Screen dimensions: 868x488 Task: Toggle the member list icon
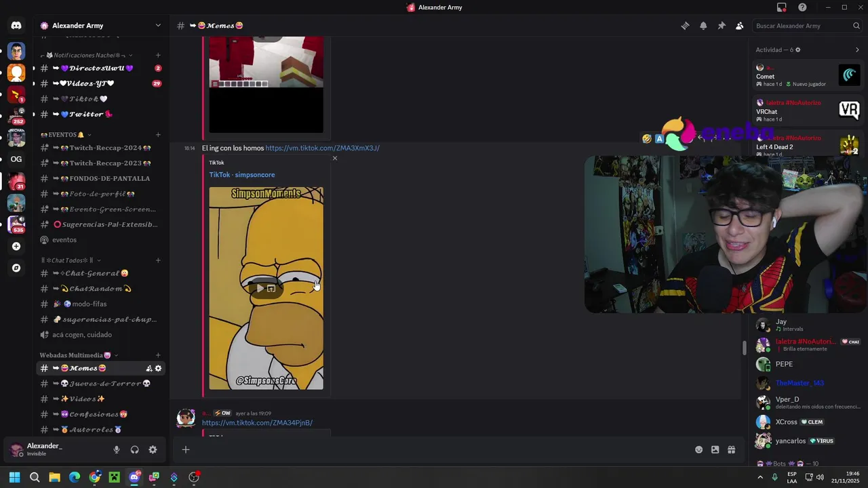(740, 26)
